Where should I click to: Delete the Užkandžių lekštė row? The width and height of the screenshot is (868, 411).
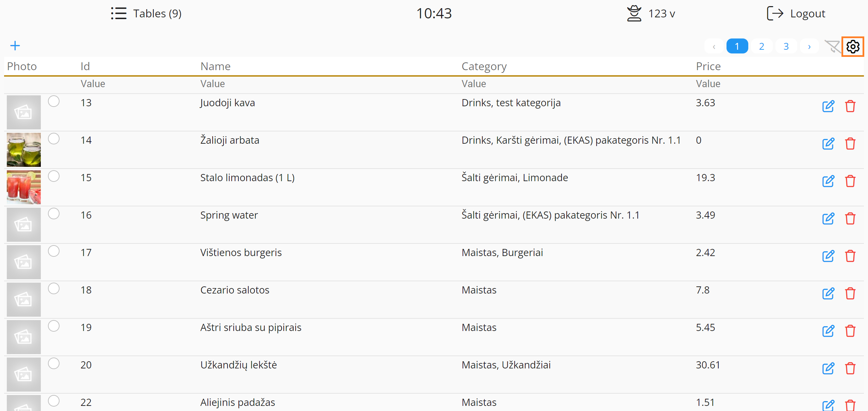pos(850,368)
